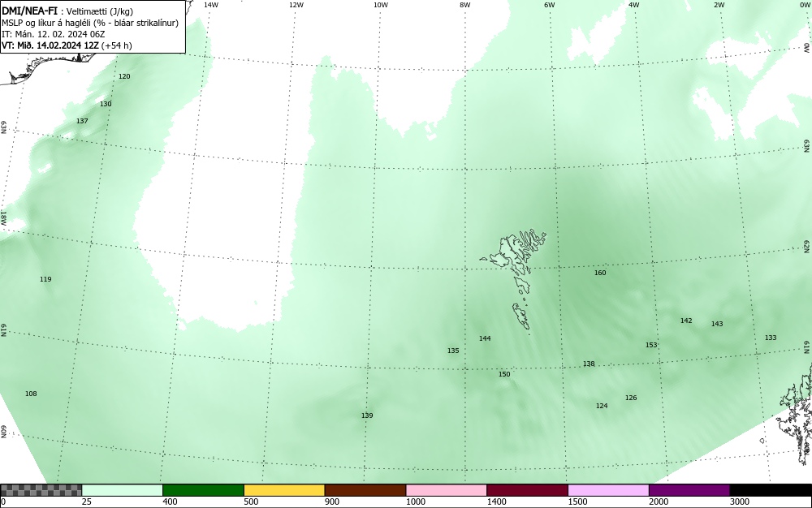Click the map value 138
Viewport: 812px width, 508px height.
coord(589,364)
